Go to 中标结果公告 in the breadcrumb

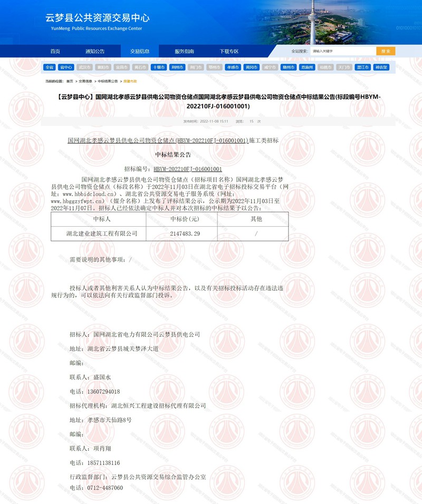coord(108,81)
